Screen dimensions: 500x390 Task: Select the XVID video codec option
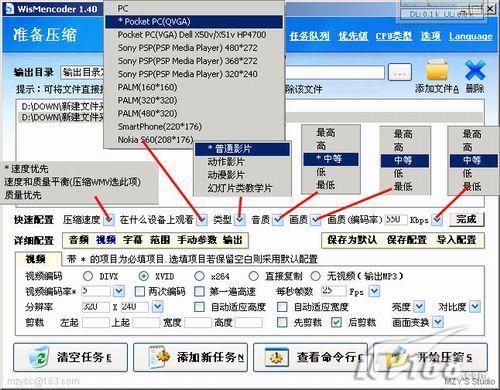pos(143,276)
